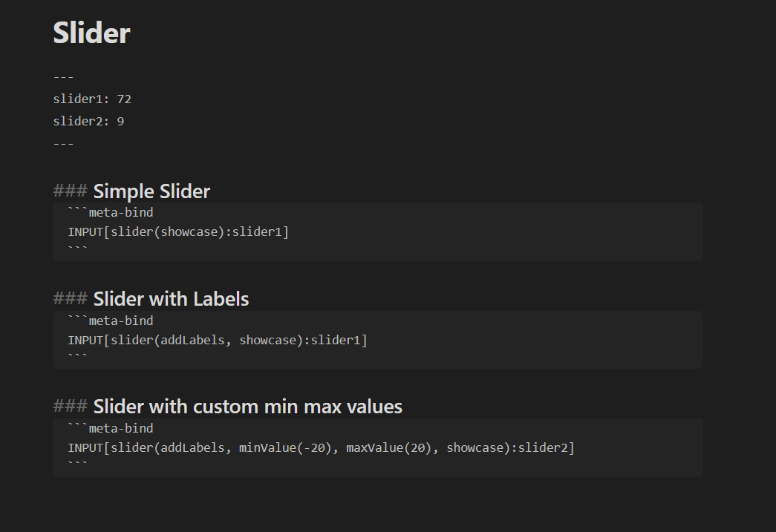
Task: Click meta-bind fence line in custom min max block
Action: click(111, 428)
